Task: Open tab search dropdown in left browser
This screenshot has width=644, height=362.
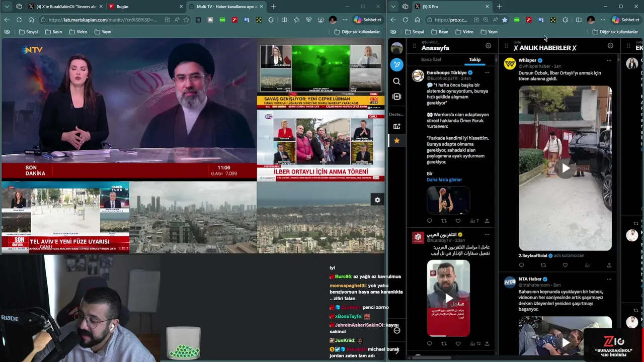Action: point(7,7)
